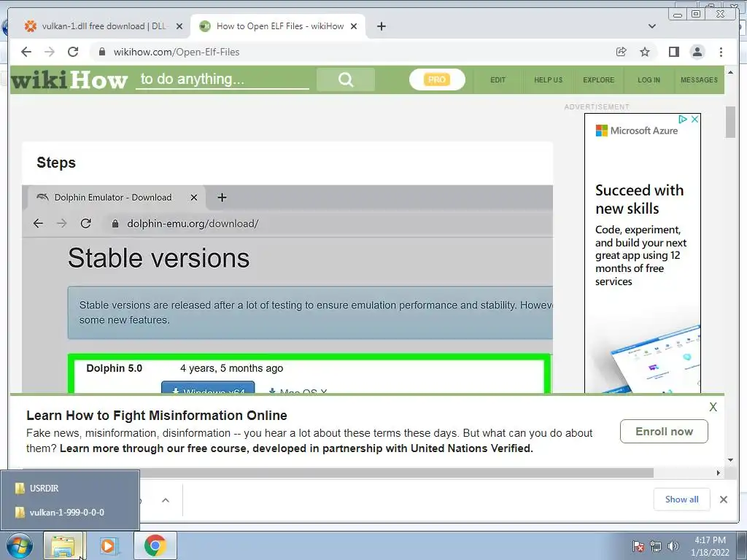The width and height of the screenshot is (747, 560).
Task: Click Microsoft Azure ad logo
Action: 636,131
